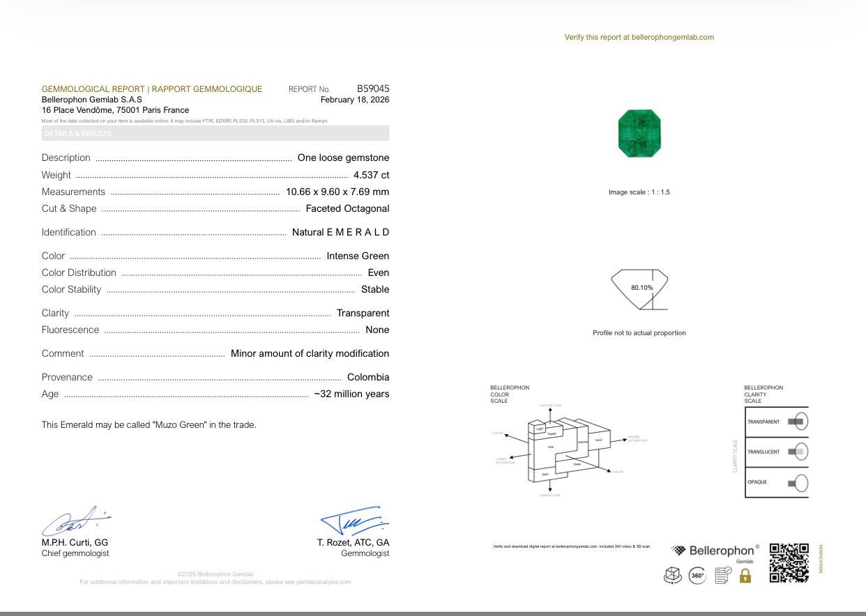
Task: Select the GEMMOLOGICAL REPORT title
Action: 152,89
